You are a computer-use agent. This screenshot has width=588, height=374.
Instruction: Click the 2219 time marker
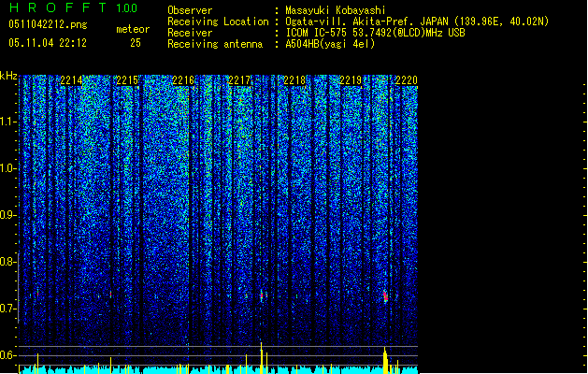351,80
